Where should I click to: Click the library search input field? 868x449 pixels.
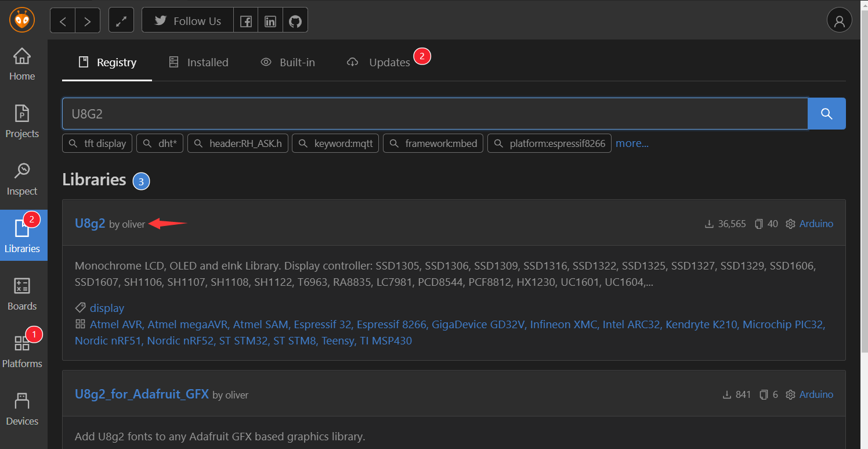click(x=435, y=114)
